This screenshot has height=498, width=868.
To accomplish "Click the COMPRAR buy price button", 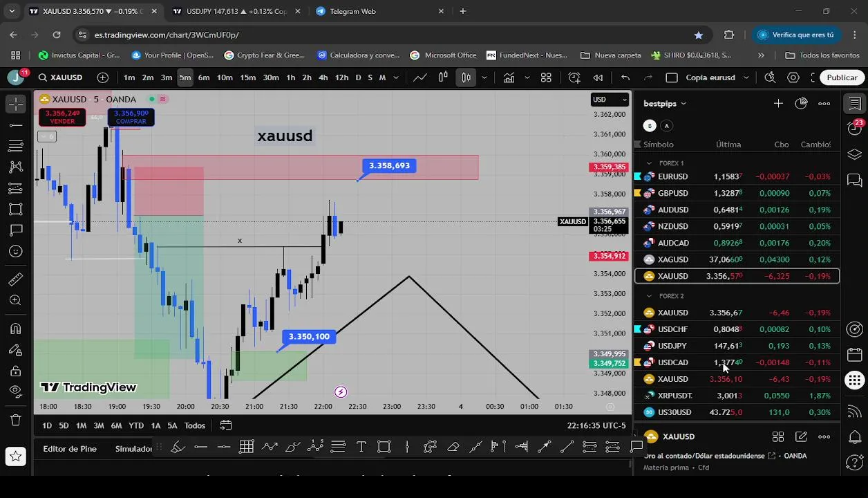I will [x=131, y=117].
